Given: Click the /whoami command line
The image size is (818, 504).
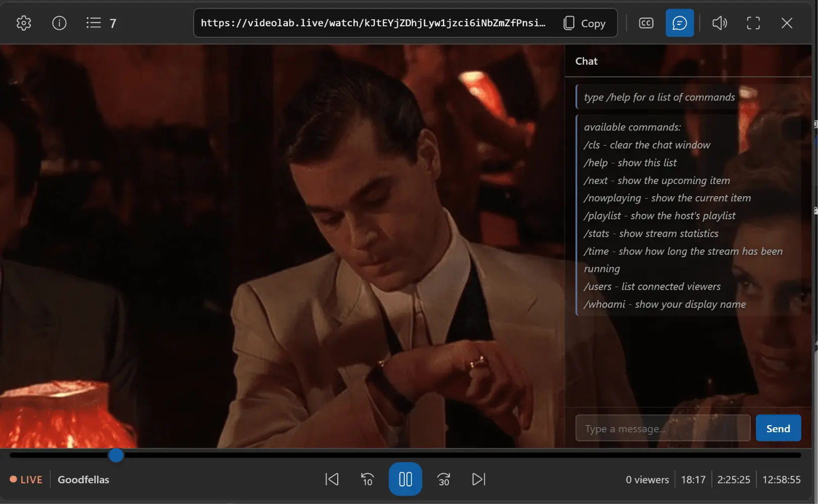Looking at the screenshot, I should (665, 304).
